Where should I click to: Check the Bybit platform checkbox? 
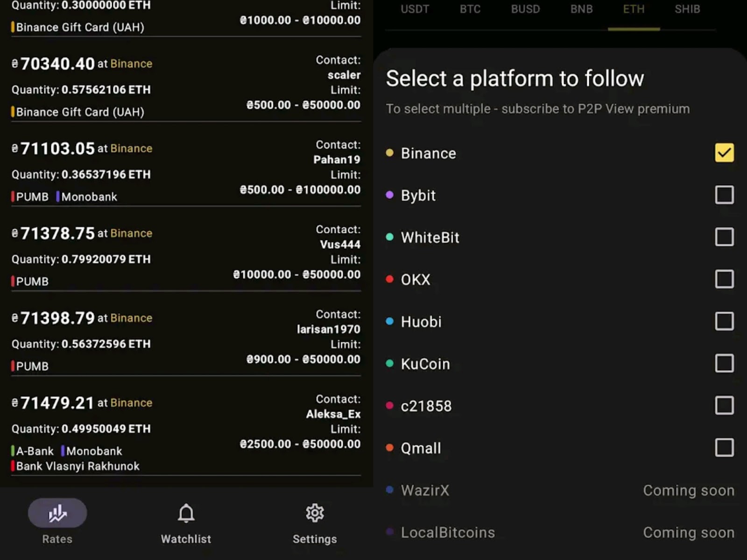pos(724,195)
